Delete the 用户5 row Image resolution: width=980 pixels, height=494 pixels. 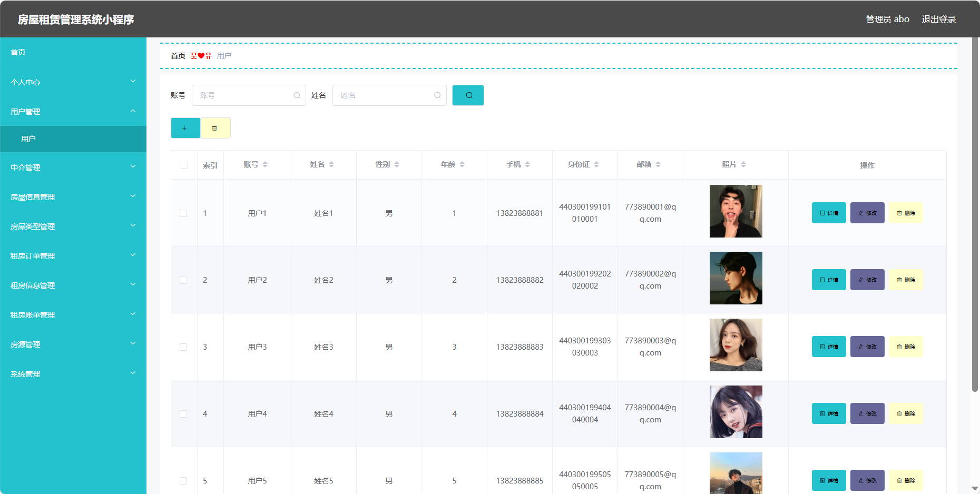coord(906,480)
